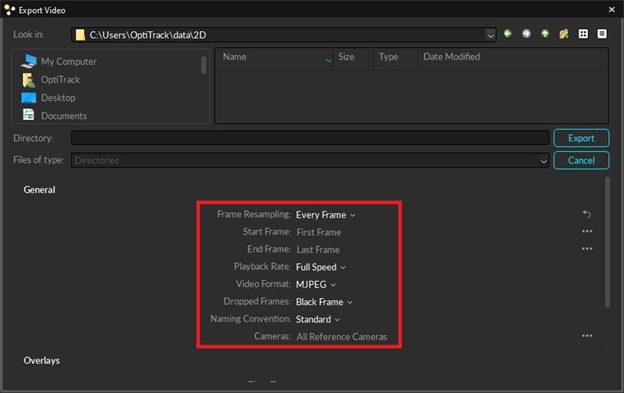Click the Overlays section header
The height and width of the screenshot is (393, 624).
click(42, 360)
